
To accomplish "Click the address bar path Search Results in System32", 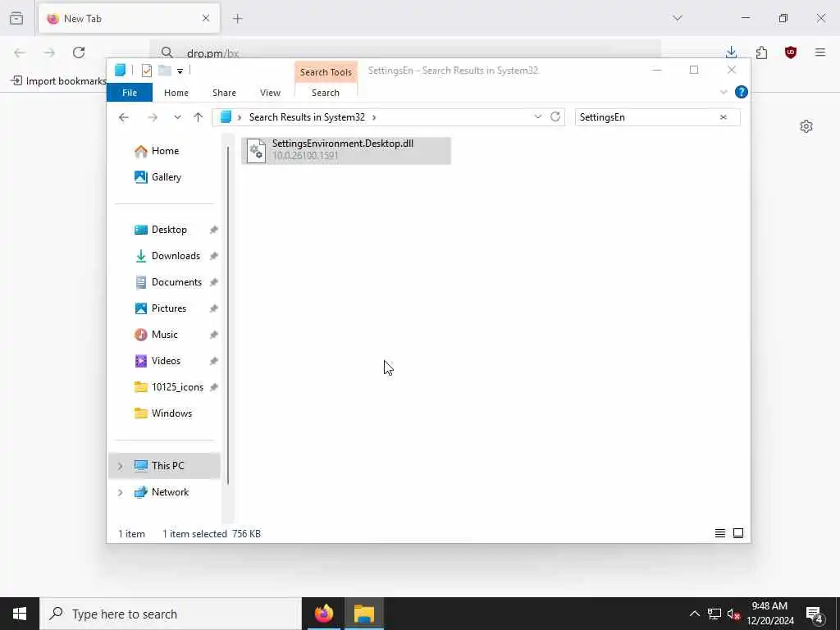I will point(307,117).
